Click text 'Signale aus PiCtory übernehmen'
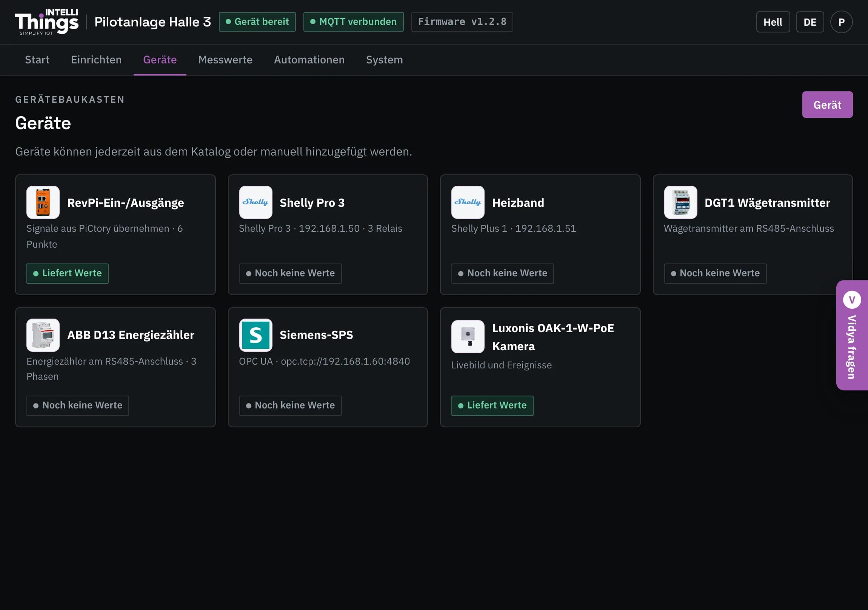The width and height of the screenshot is (868, 610). coord(98,228)
